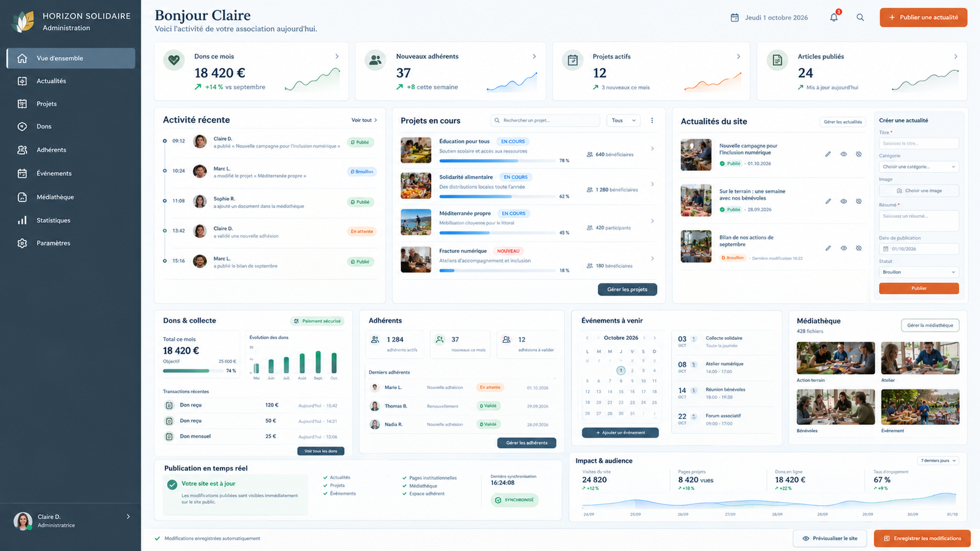The width and height of the screenshot is (980, 551).
Task: Click the Horizon Solidaire leaf logo
Action: (x=23, y=21)
